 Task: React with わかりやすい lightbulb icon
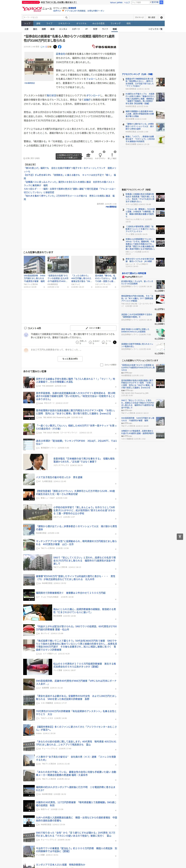point(100,155)
